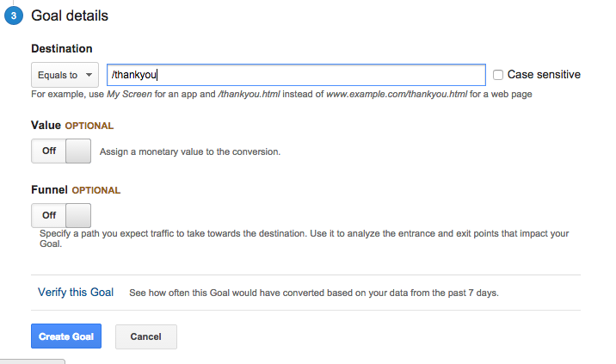Click the step 3 circle icon
The width and height of the screenshot is (616, 364).
14,15
